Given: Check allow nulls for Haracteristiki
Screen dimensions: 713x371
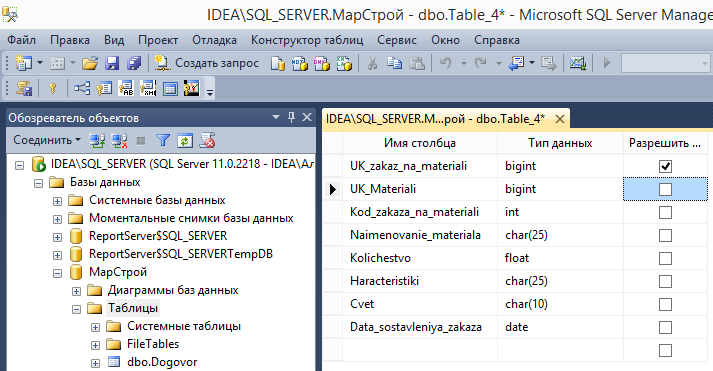Looking at the screenshot, I should pyautogui.click(x=665, y=281).
